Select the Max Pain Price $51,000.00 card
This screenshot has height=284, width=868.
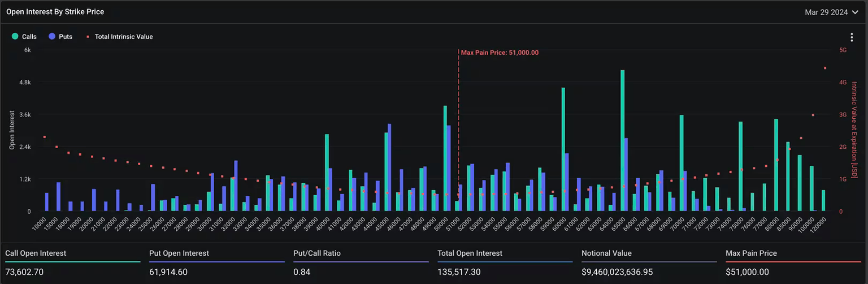click(x=793, y=263)
